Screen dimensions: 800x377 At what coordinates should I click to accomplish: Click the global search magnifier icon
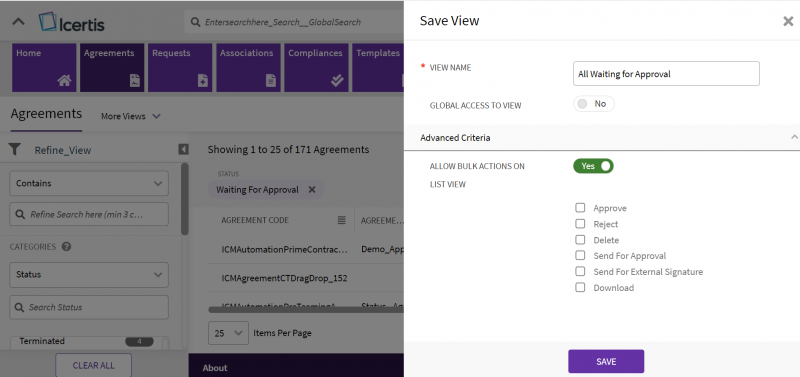point(195,22)
